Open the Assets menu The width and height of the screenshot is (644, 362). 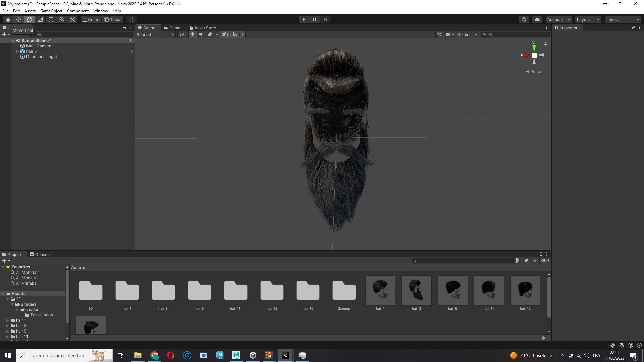(30, 11)
